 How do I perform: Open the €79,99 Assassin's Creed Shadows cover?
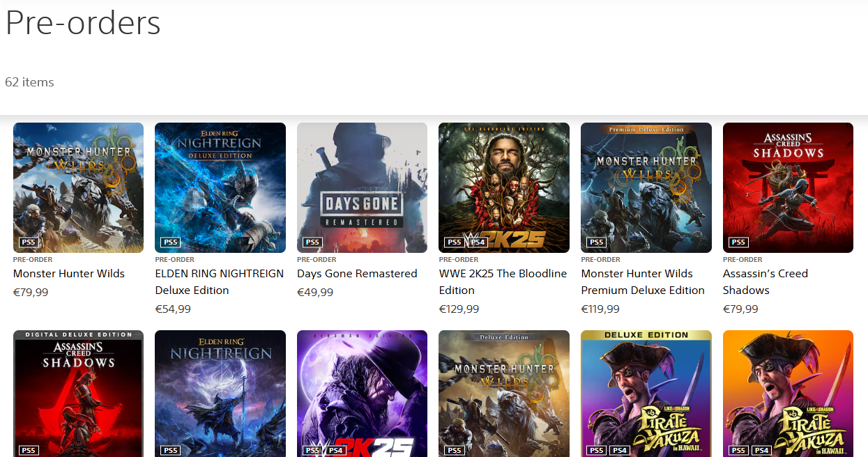[788, 187]
